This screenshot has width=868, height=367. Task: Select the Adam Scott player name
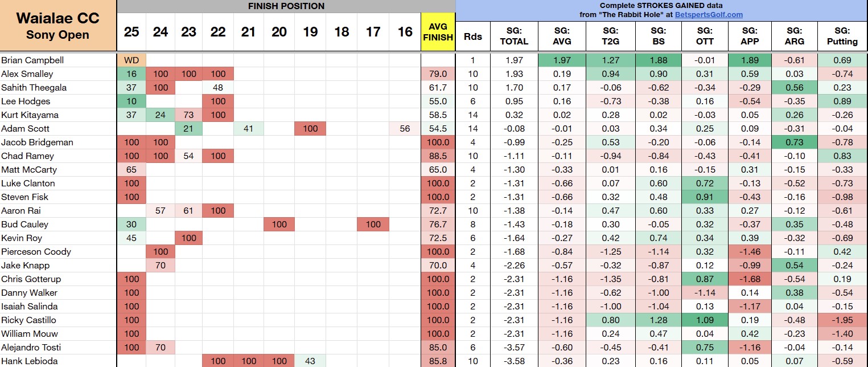coord(25,129)
